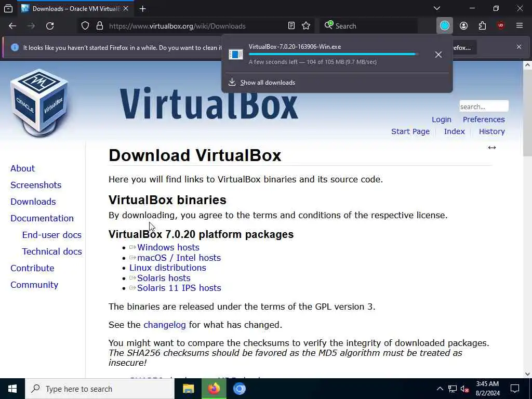
Task: Toggle reader view icon in address bar
Action: coord(291,26)
